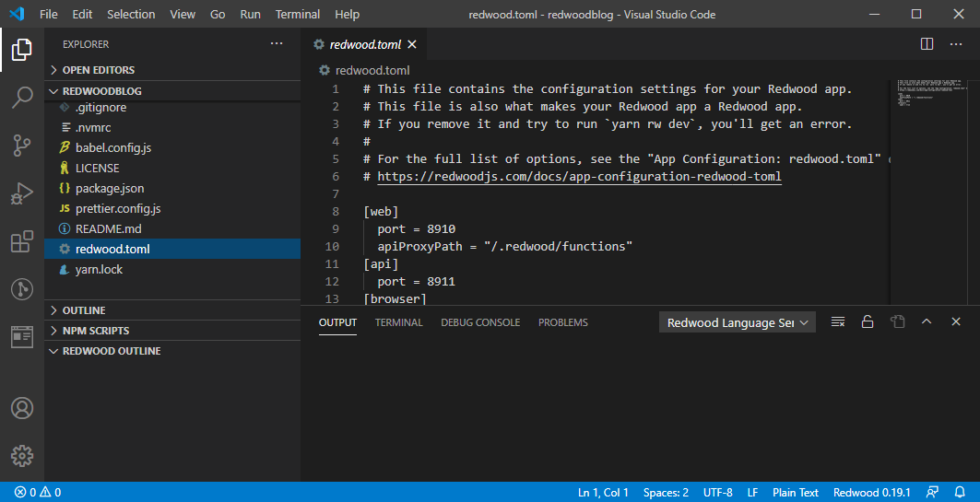Open the output log file icon

coord(898,322)
